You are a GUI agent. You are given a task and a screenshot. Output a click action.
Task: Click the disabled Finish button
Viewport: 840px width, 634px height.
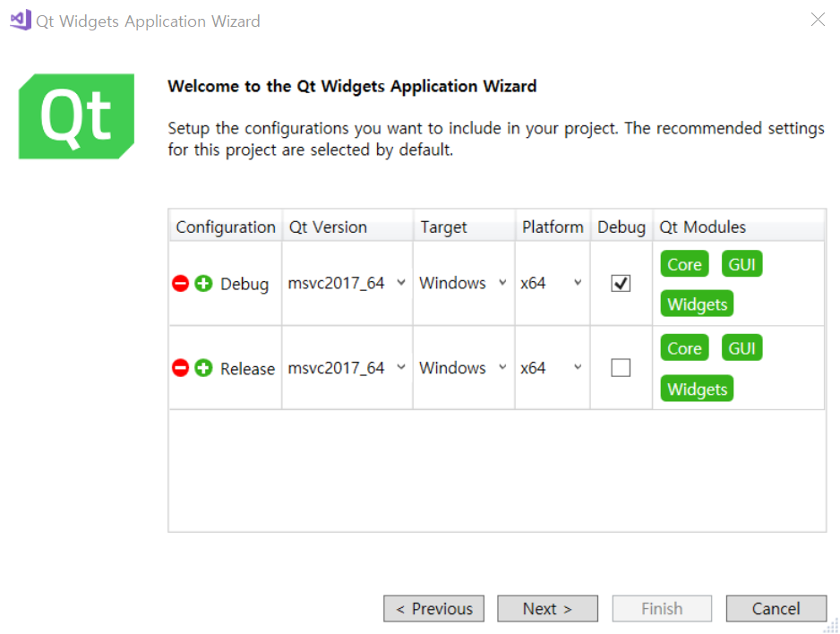point(662,609)
